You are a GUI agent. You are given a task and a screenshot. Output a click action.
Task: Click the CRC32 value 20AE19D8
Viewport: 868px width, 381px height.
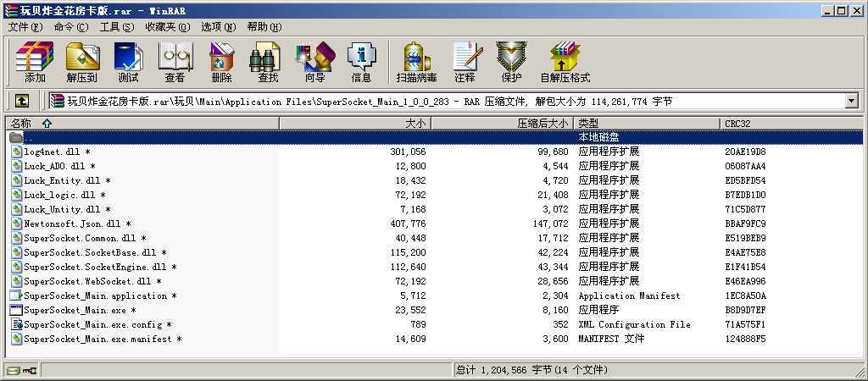(745, 152)
